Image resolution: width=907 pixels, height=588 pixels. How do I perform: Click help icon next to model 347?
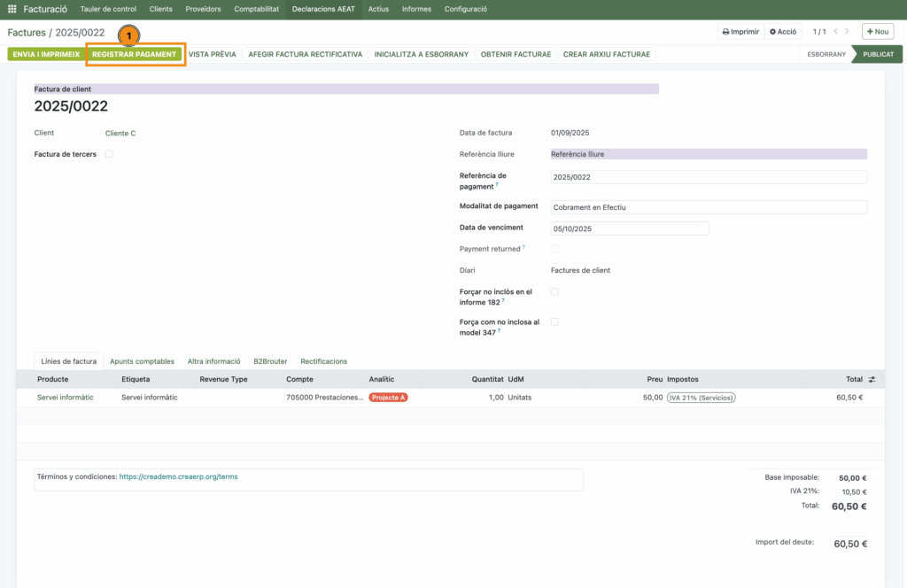click(497, 331)
